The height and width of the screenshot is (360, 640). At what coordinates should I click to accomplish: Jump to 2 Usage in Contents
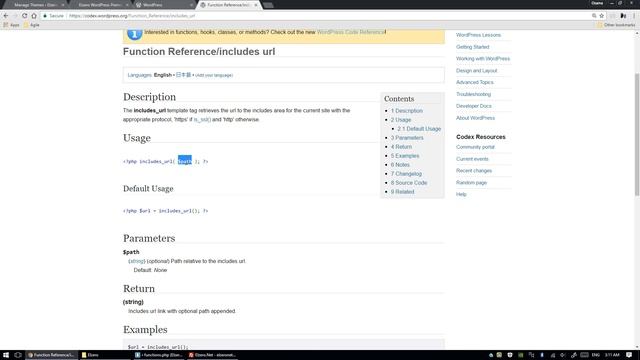coord(401,120)
